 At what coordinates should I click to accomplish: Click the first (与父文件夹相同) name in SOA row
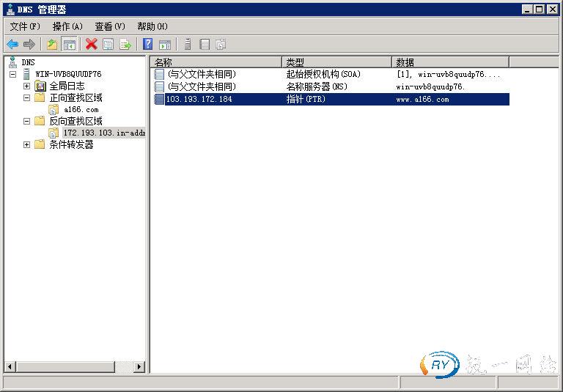pyautogui.click(x=202, y=74)
